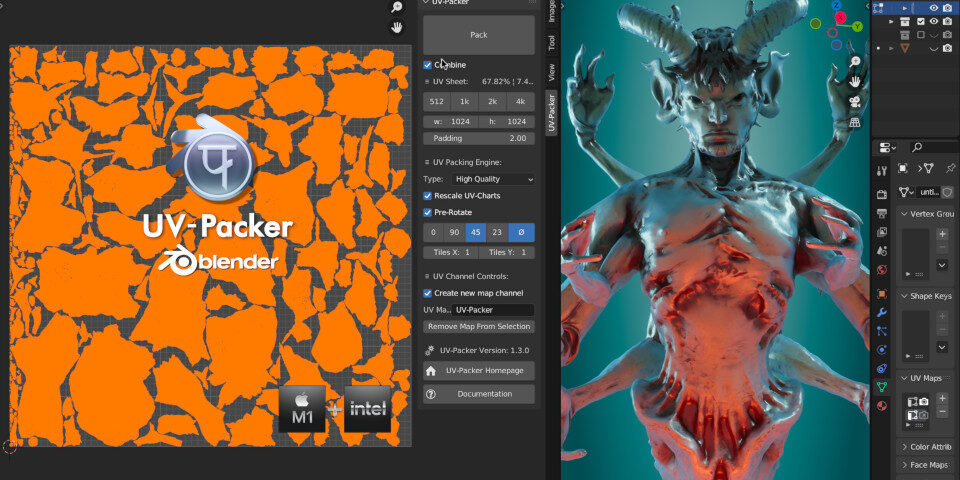960x480 pixels.
Task: Open the Particles properties tab icon
Action: click(882, 331)
